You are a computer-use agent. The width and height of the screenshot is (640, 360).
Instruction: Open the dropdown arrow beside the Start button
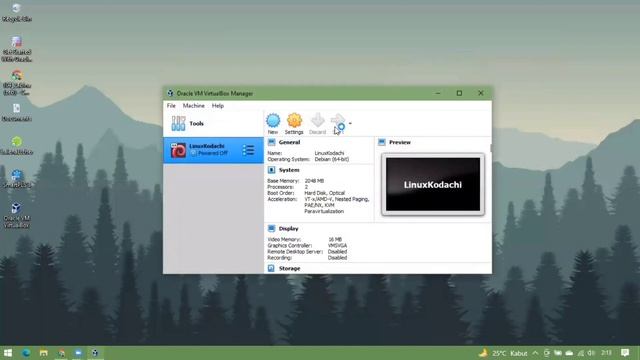350,123
